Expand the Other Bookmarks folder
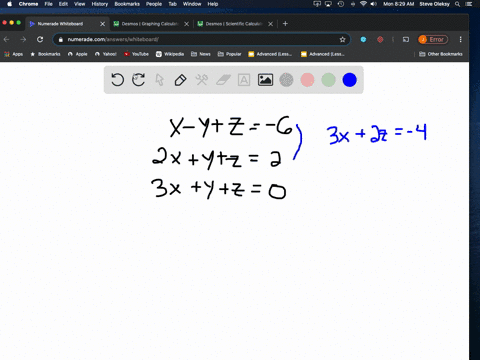Viewport: 480px width, 360px height. 441,54
